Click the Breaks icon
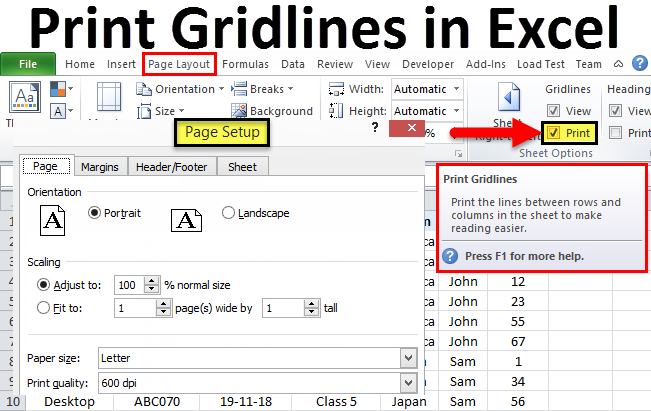Viewport: 651px width, 411px height. (239, 89)
